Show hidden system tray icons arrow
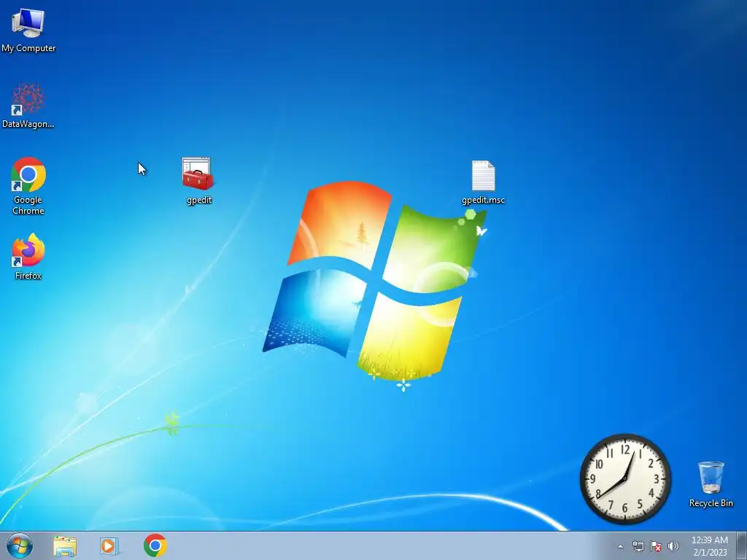747x560 pixels. click(x=620, y=546)
